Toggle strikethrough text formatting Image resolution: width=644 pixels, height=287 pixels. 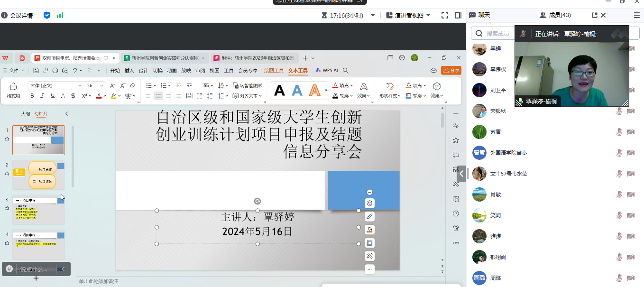(x=73, y=96)
